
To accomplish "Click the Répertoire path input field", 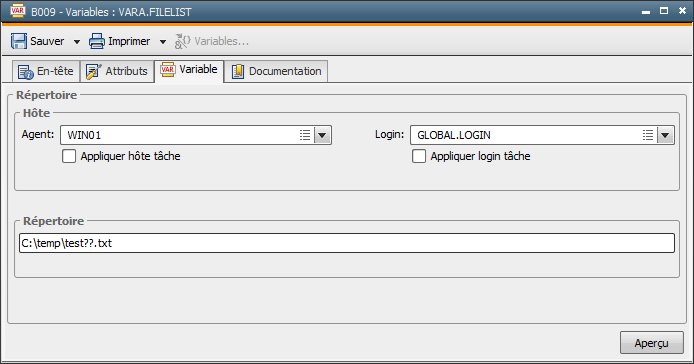I will (347, 243).
